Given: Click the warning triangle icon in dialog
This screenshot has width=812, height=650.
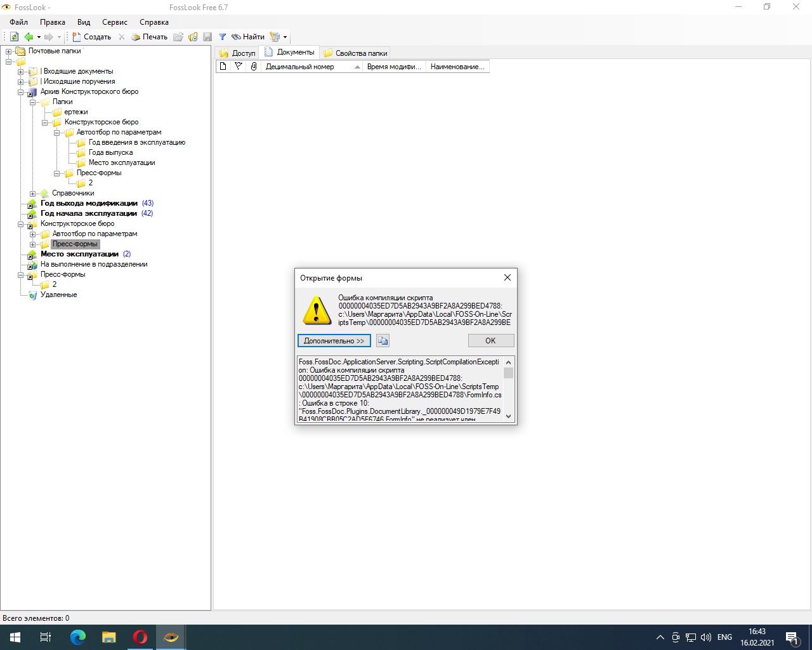Looking at the screenshot, I should click(317, 310).
